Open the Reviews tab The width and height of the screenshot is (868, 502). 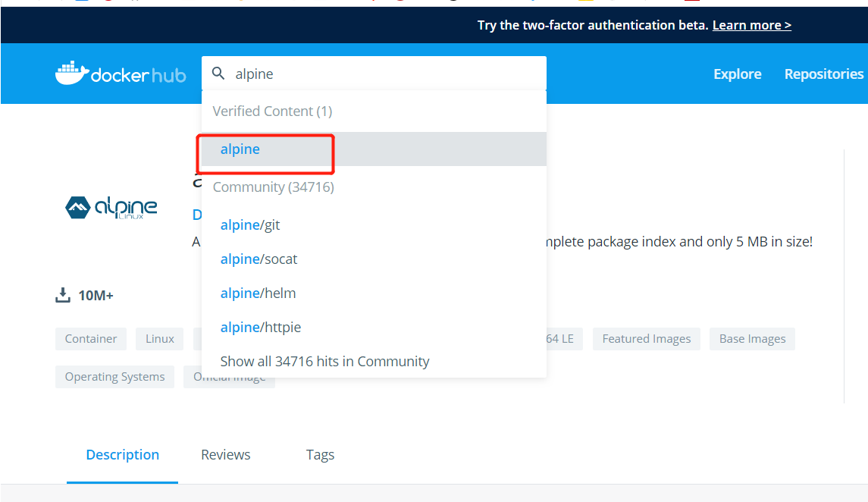225,455
